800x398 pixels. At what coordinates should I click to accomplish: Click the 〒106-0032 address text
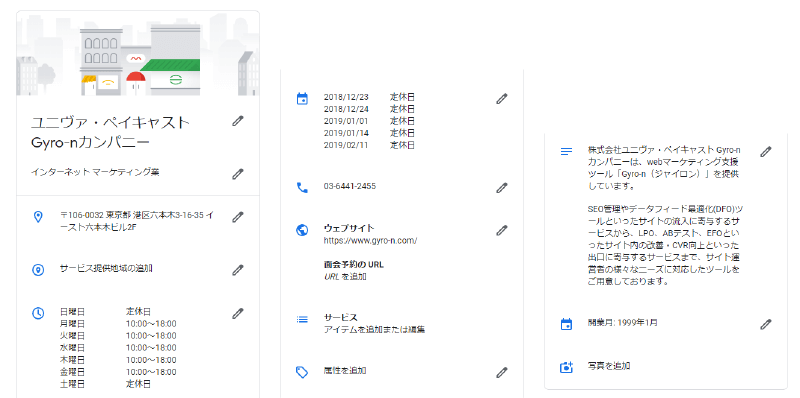(x=137, y=221)
